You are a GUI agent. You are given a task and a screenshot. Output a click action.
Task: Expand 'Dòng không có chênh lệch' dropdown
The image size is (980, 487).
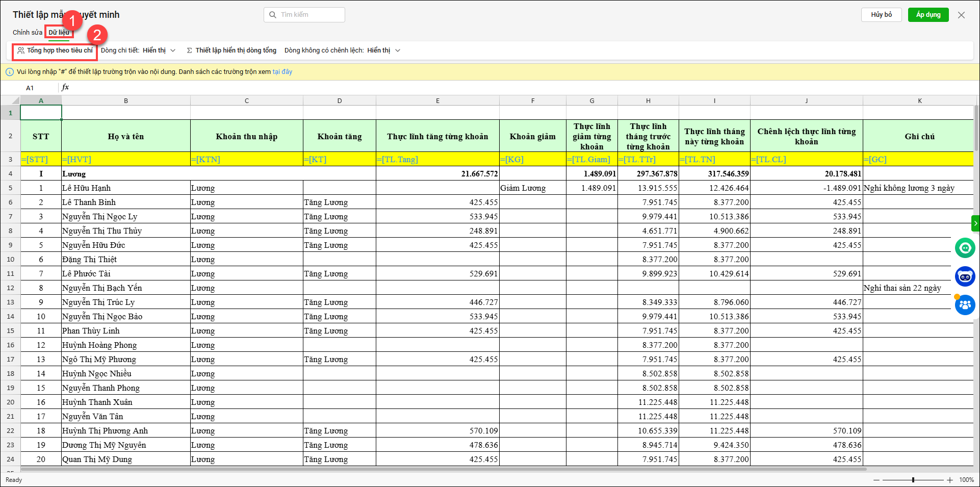pyautogui.click(x=398, y=50)
